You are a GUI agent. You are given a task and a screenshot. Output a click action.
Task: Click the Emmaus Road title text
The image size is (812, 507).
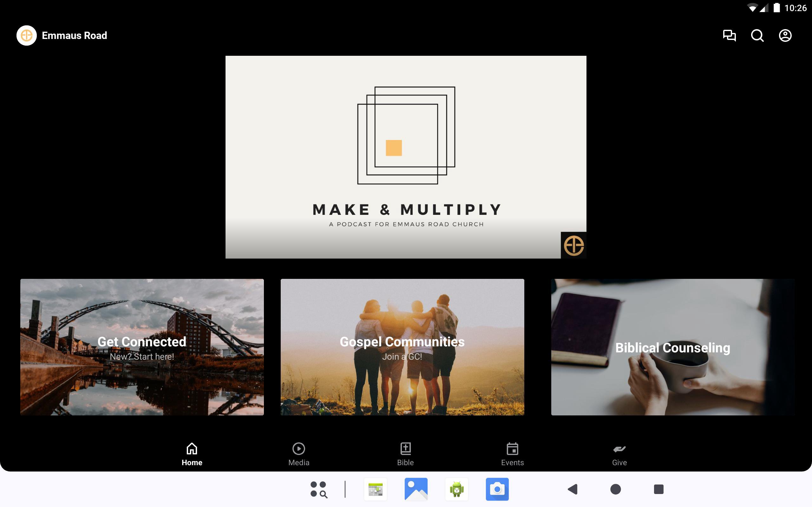(x=74, y=35)
